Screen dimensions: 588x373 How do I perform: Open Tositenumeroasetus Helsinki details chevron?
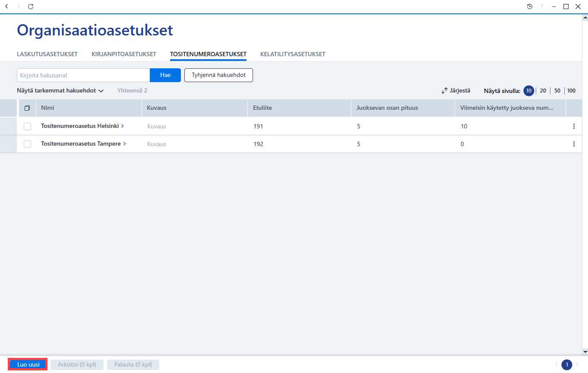click(123, 126)
